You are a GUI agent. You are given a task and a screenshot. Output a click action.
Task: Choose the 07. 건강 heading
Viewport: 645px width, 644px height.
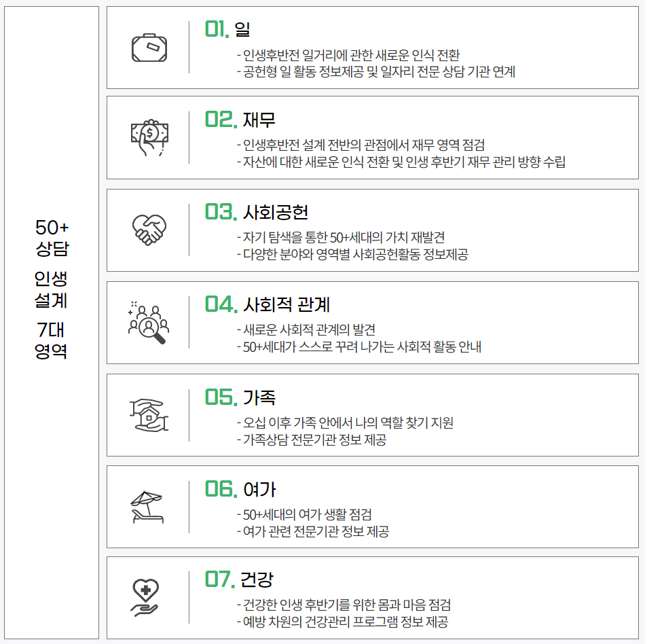click(x=239, y=579)
